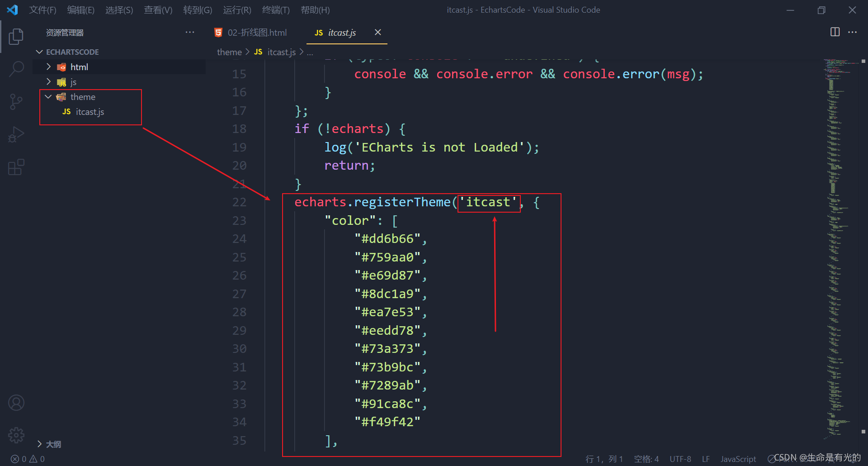
Task: Click the 'itcast' theme name string
Action: point(488,202)
